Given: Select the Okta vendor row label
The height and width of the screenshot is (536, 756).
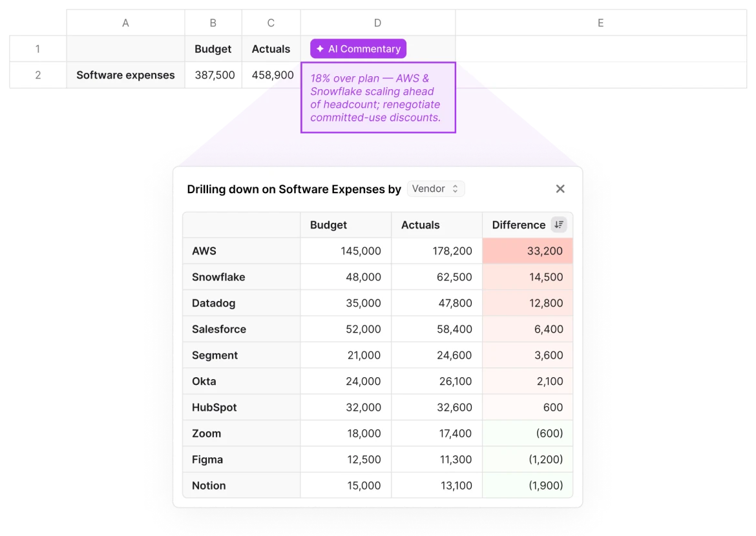Looking at the screenshot, I should (242, 381).
